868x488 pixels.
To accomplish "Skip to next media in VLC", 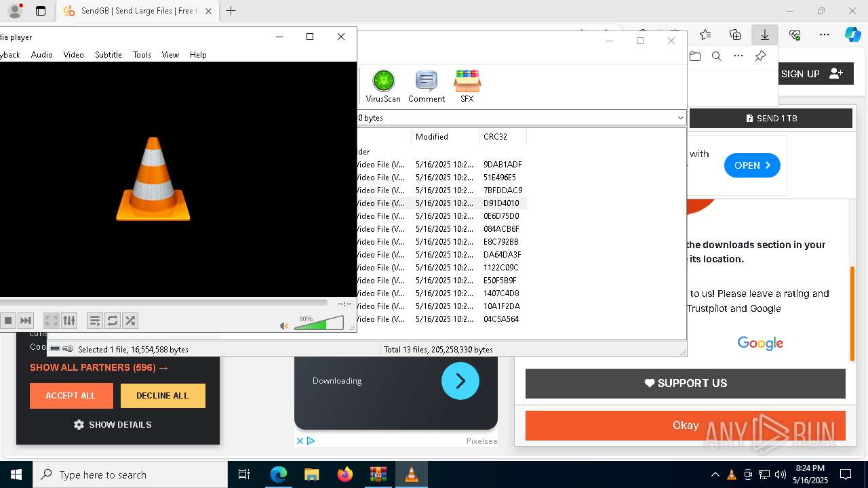I will [x=25, y=321].
